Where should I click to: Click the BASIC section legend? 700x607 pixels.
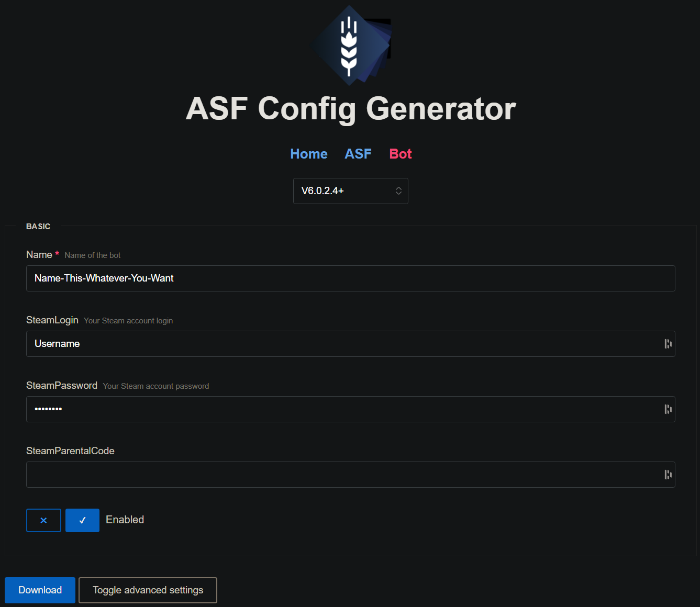click(x=38, y=227)
